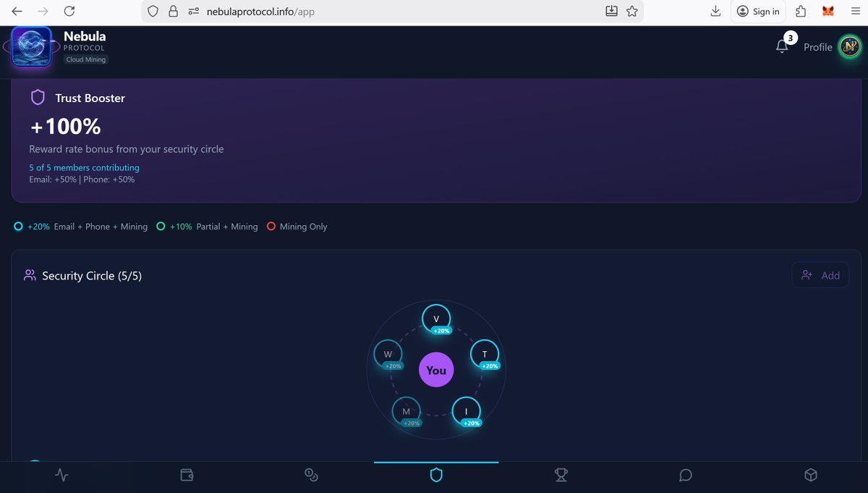Click the Sign in button
The image size is (868, 493).
click(x=758, y=11)
